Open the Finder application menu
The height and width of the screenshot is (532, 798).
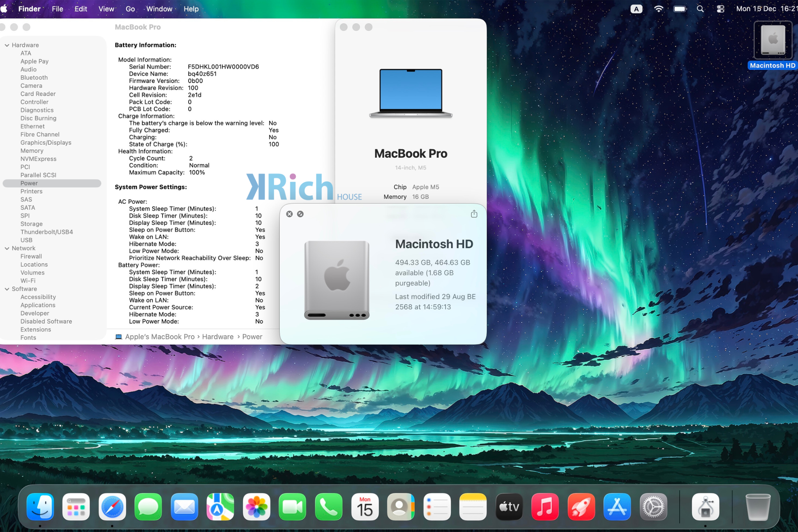tap(29, 9)
